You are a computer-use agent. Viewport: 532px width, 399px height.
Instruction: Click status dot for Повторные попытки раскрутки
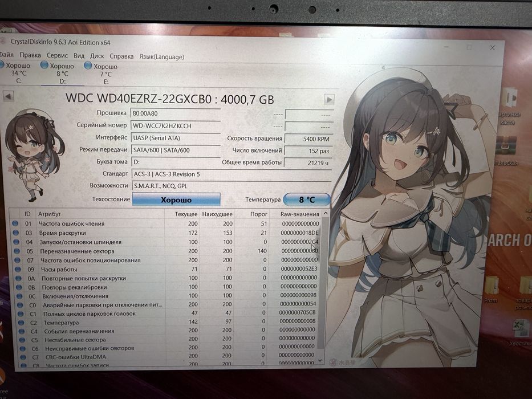tap(19, 278)
